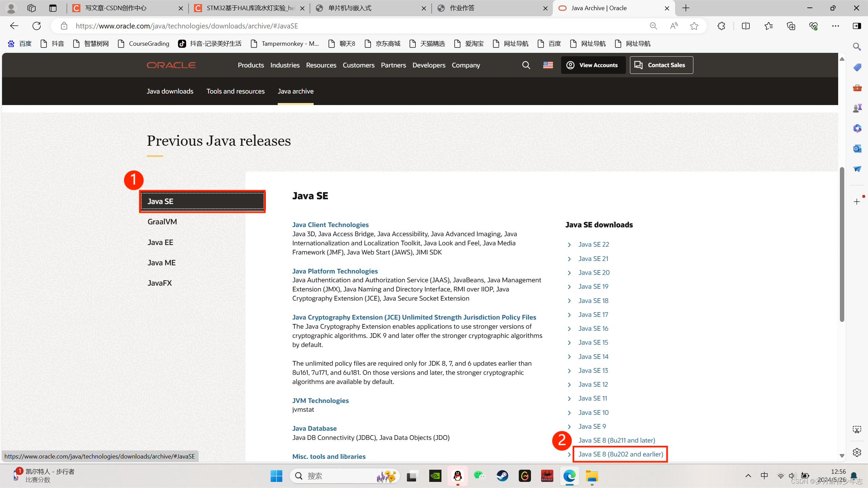
Task: Refresh the page with the reload icon
Action: 37,26
